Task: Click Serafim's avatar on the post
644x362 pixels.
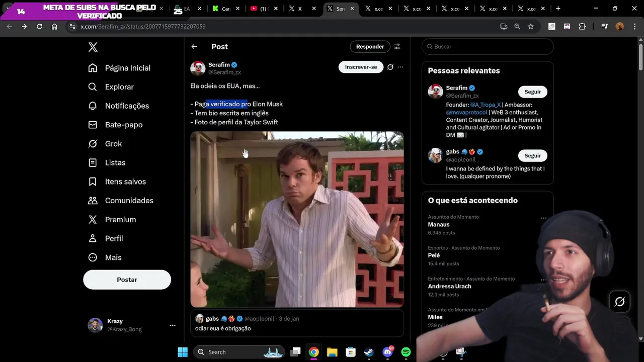Action: pos(198,68)
